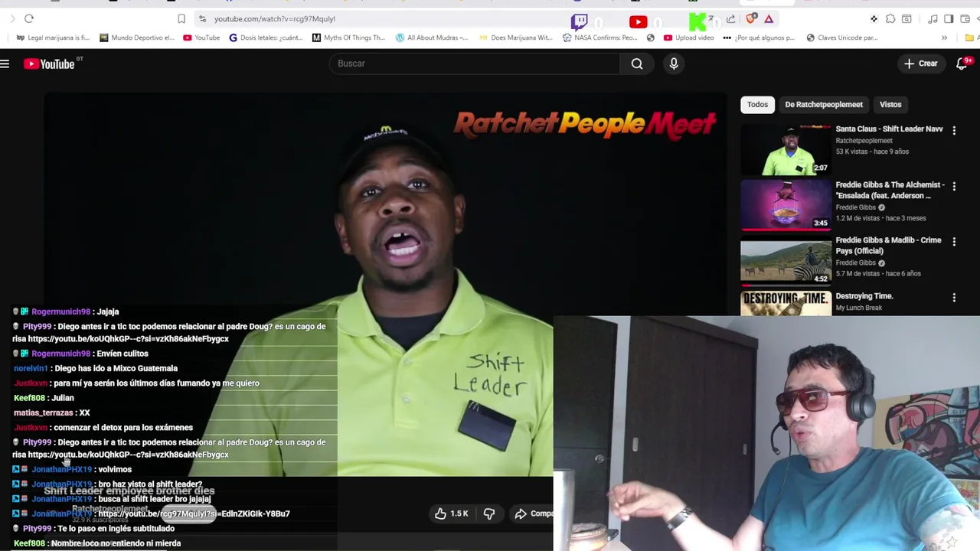The height and width of the screenshot is (551, 980).
Task: Select the Todos filter chip
Action: click(x=757, y=104)
